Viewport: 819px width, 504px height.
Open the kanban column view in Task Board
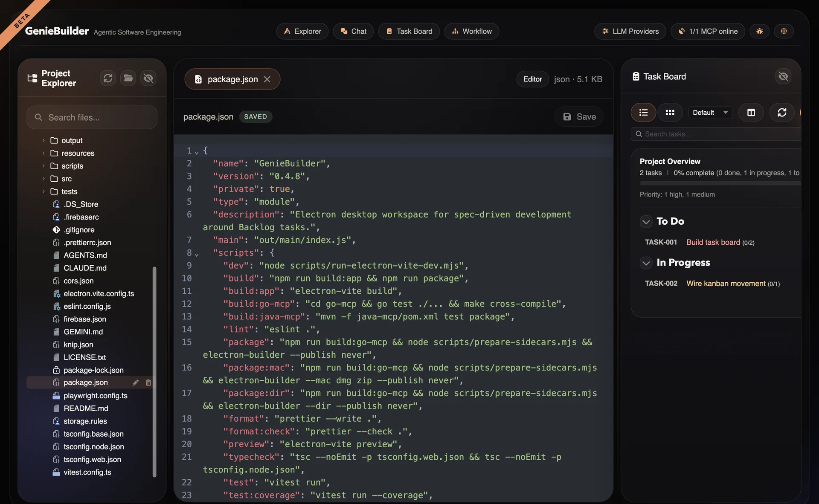pyautogui.click(x=751, y=112)
